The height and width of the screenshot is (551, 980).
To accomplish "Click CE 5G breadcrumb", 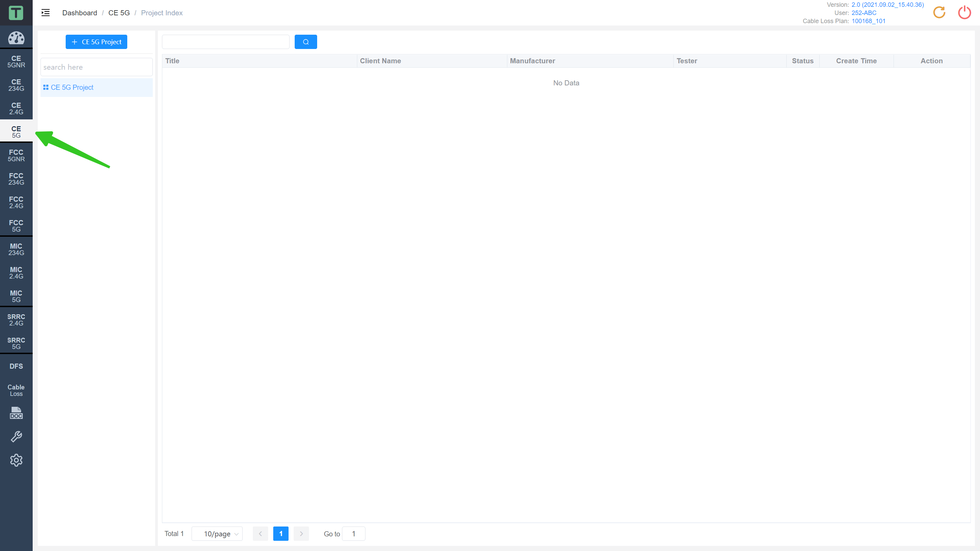I will (x=119, y=13).
